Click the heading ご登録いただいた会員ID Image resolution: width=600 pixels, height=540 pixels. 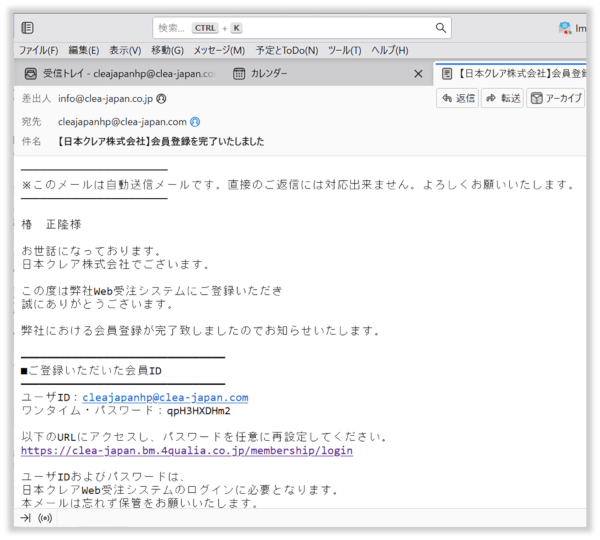tap(95, 370)
